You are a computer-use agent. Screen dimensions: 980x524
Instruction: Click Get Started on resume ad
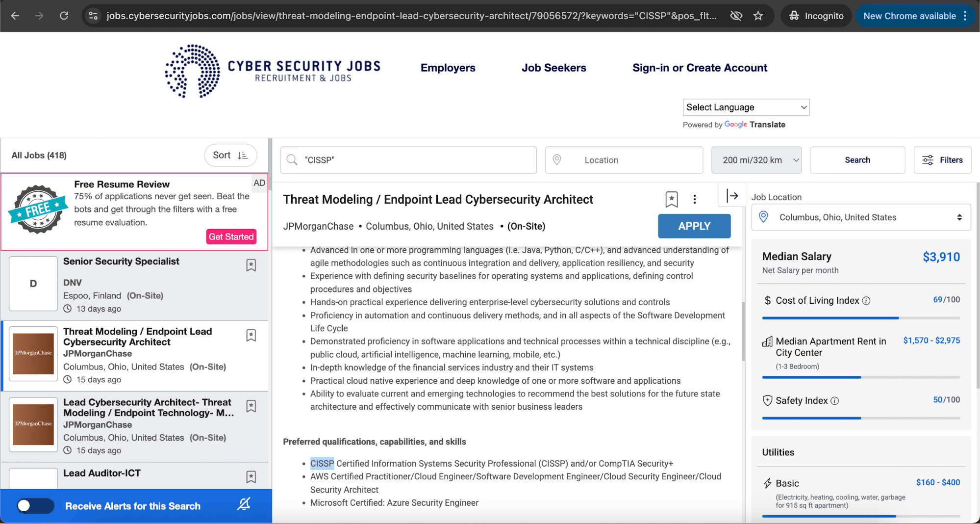[231, 236]
